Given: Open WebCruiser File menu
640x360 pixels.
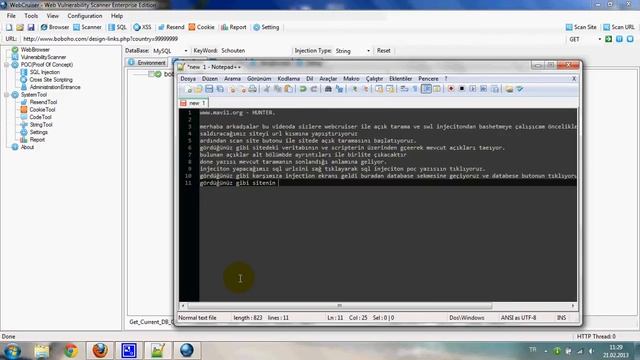Looking at the screenshot, I should (11, 16).
